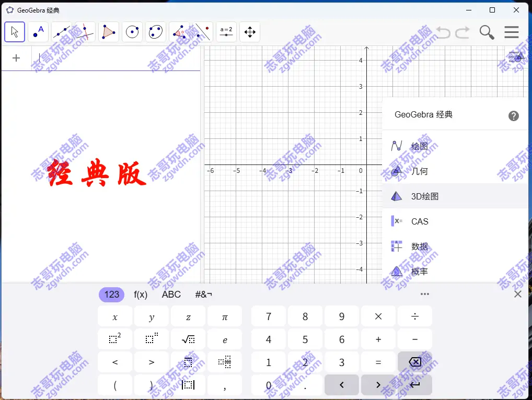
Task: Click the search magnifier icon
Action: pos(487,32)
